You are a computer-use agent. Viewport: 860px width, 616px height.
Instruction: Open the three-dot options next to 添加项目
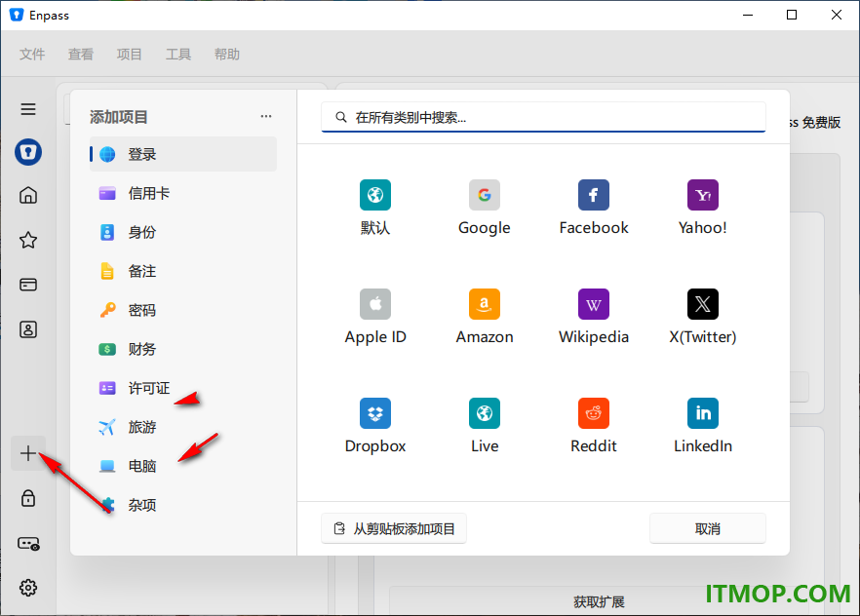pos(266,116)
